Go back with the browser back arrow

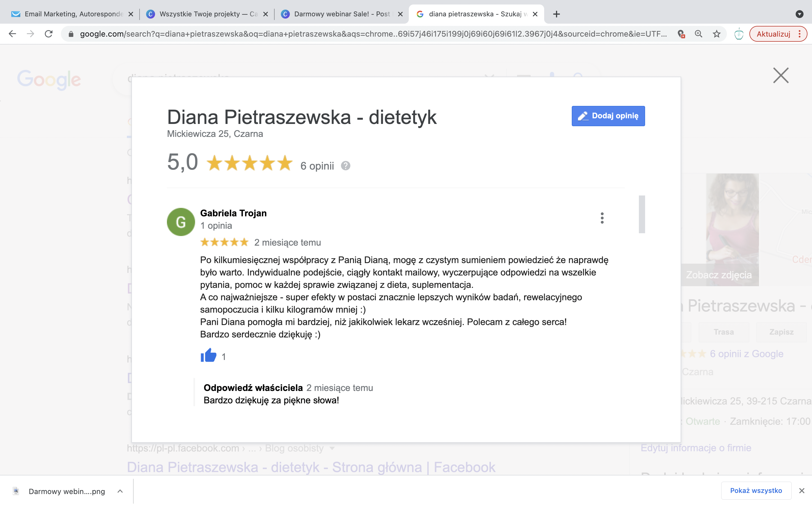click(12, 34)
